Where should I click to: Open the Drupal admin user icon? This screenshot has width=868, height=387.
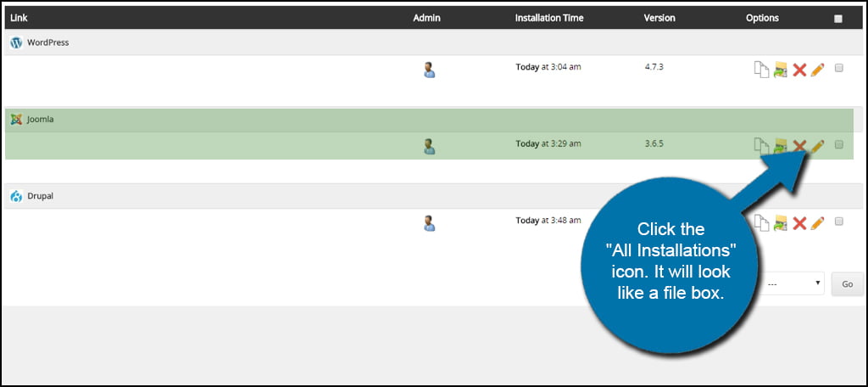pos(429,223)
